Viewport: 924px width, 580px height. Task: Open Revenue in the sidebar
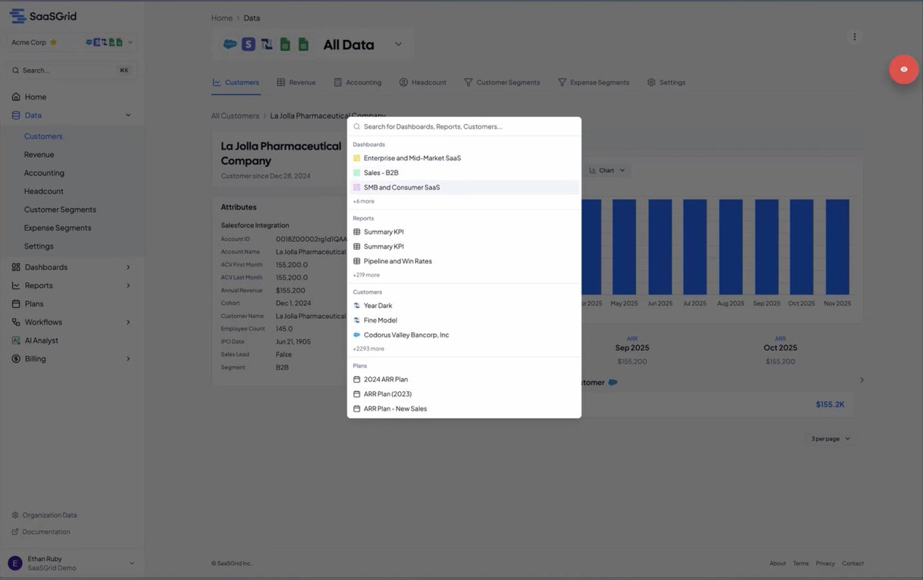pos(39,155)
